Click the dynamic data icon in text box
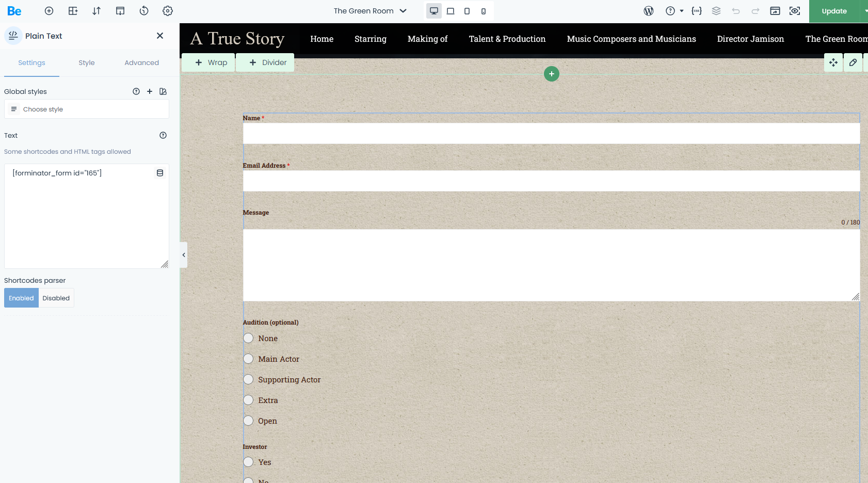The width and height of the screenshot is (868, 483). click(x=160, y=173)
